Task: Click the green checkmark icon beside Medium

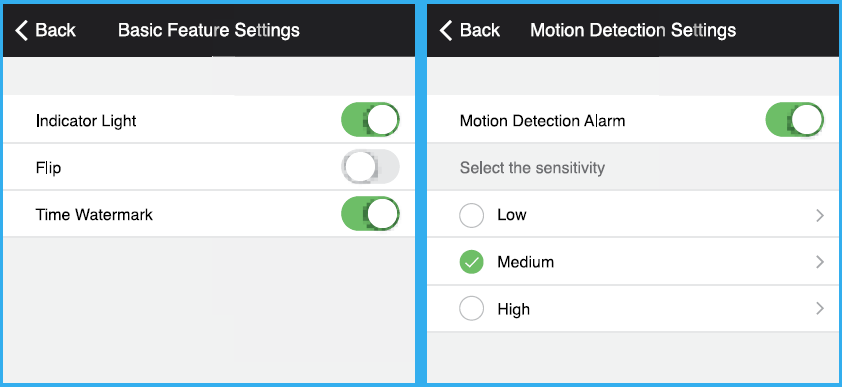Action: click(471, 262)
